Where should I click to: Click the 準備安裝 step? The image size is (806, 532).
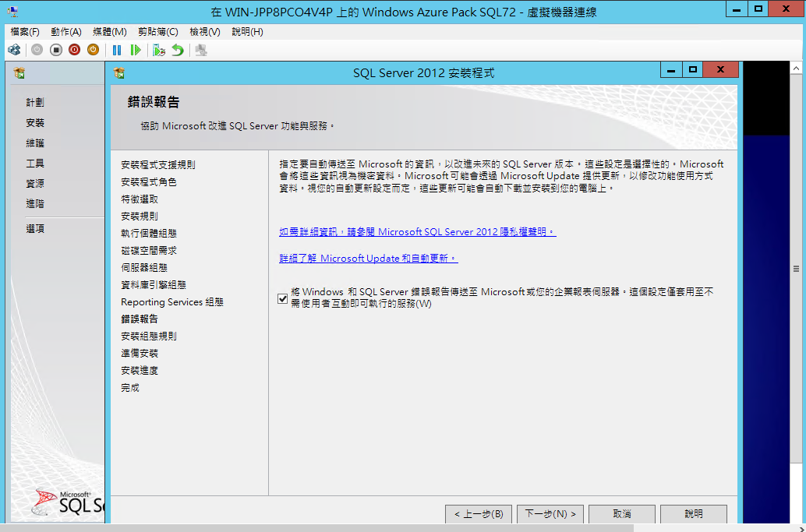coord(140,354)
